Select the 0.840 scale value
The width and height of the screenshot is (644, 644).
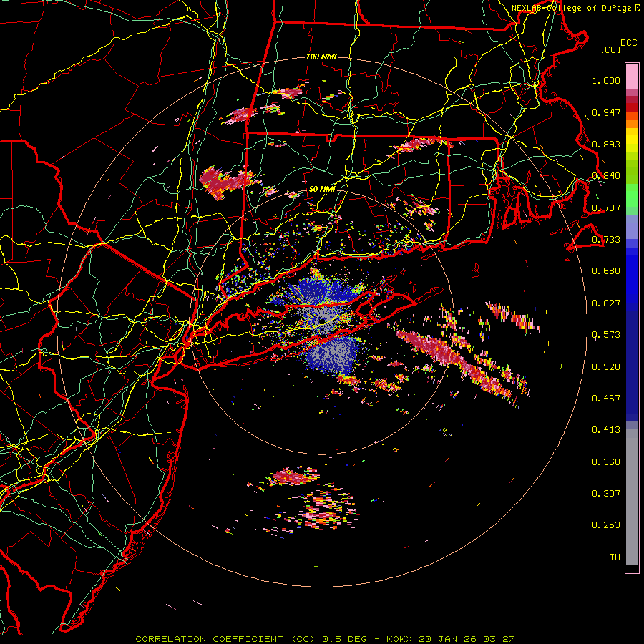(606, 176)
